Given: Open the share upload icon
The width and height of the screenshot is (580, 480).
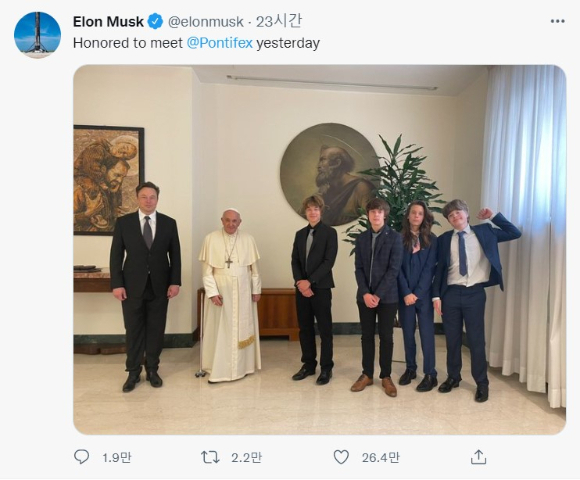Looking at the screenshot, I should (478, 457).
